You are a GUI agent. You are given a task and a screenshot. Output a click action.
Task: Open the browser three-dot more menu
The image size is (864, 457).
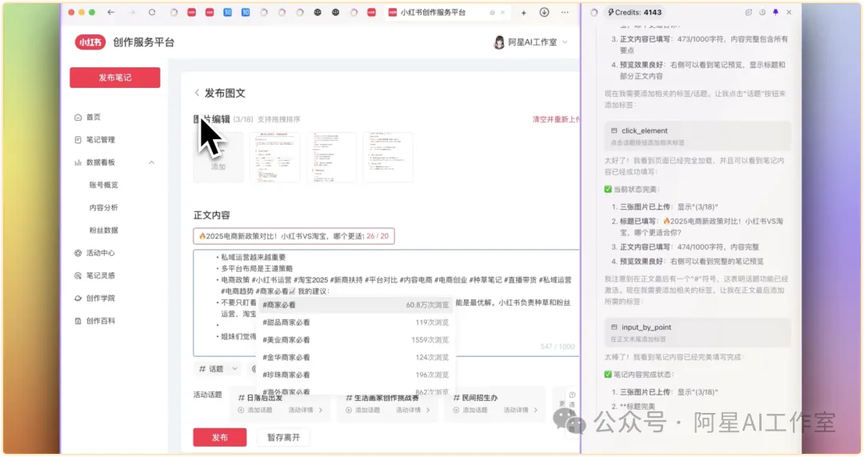(565, 12)
